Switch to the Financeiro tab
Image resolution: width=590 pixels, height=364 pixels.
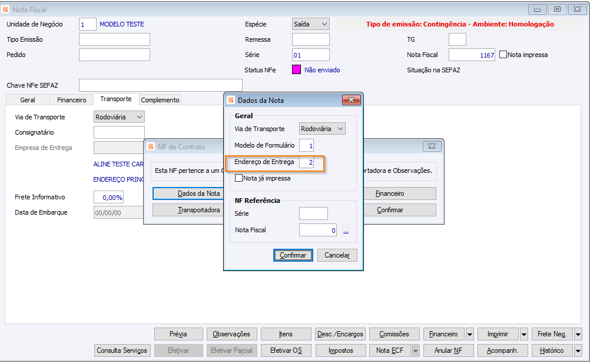tap(71, 100)
